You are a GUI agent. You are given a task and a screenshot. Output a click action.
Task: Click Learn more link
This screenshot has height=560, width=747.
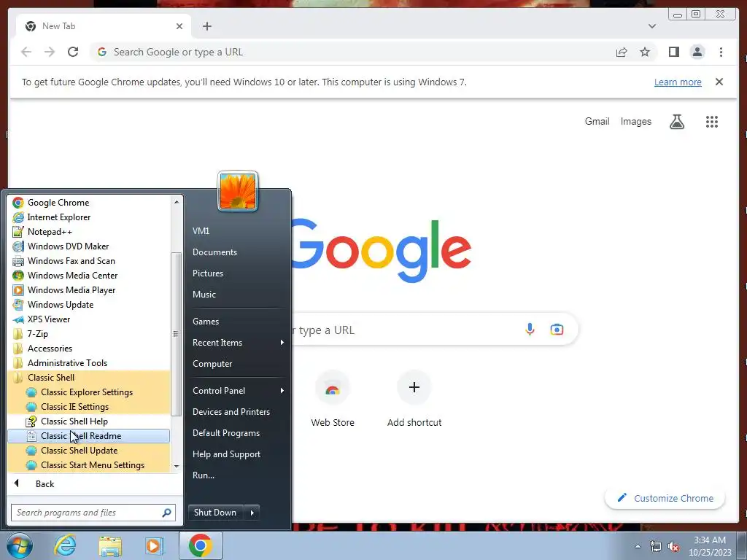(678, 82)
